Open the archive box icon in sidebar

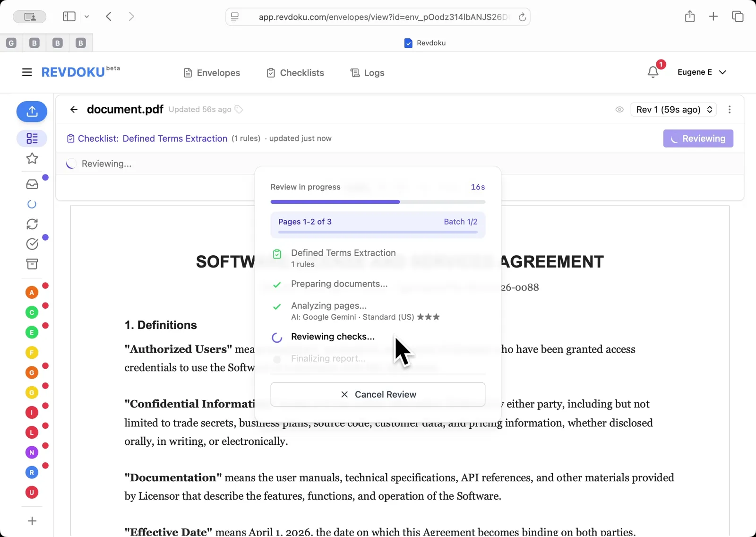tap(32, 264)
